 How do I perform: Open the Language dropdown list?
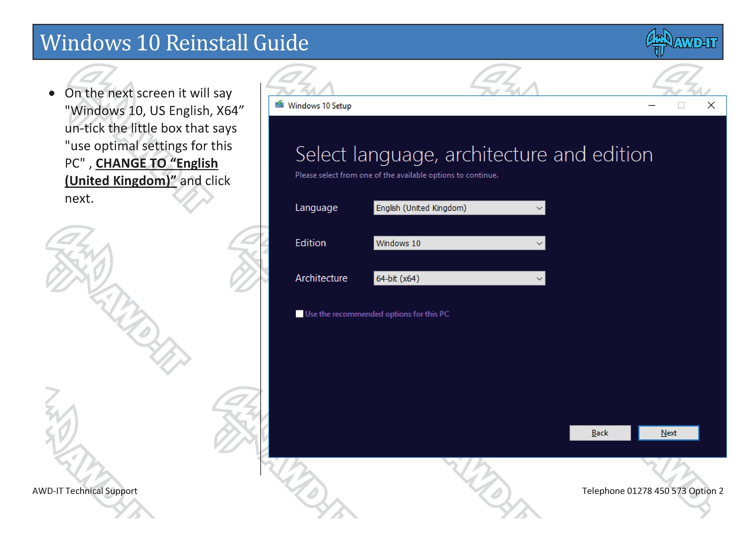(x=459, y=208)
